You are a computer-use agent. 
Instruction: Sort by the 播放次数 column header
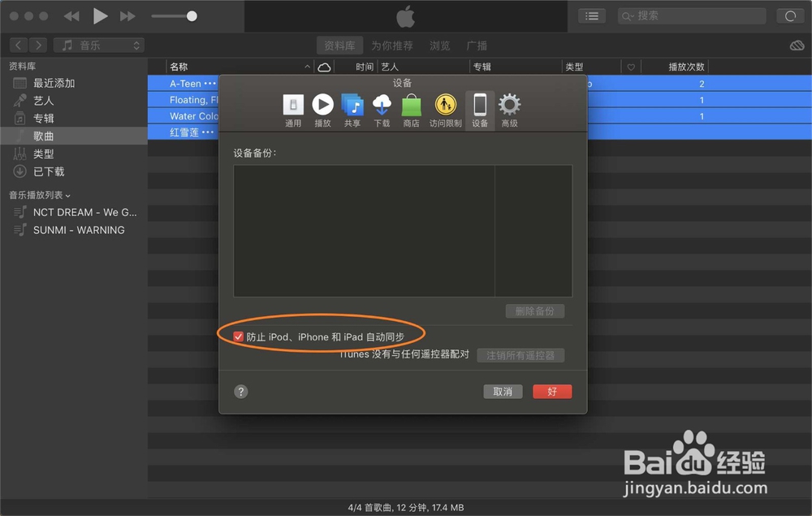(675, 67)
